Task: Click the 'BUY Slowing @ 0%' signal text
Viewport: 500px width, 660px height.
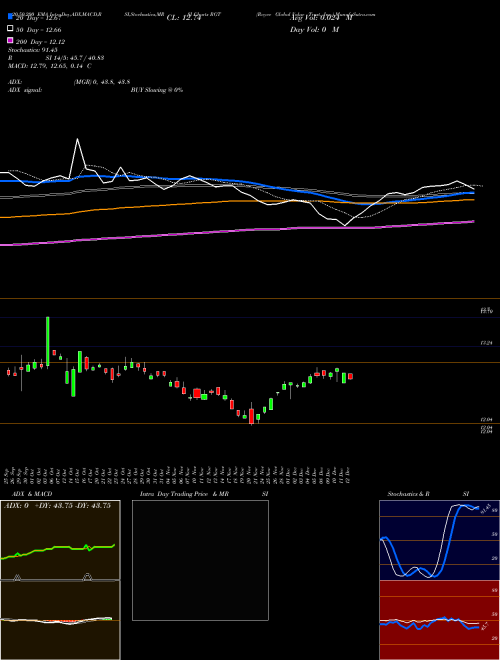Action: pos(157,90)
